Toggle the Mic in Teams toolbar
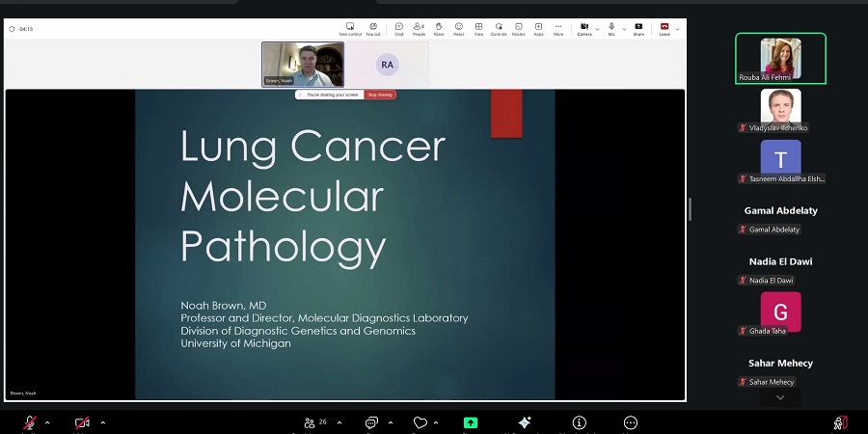 coord(611,29)
